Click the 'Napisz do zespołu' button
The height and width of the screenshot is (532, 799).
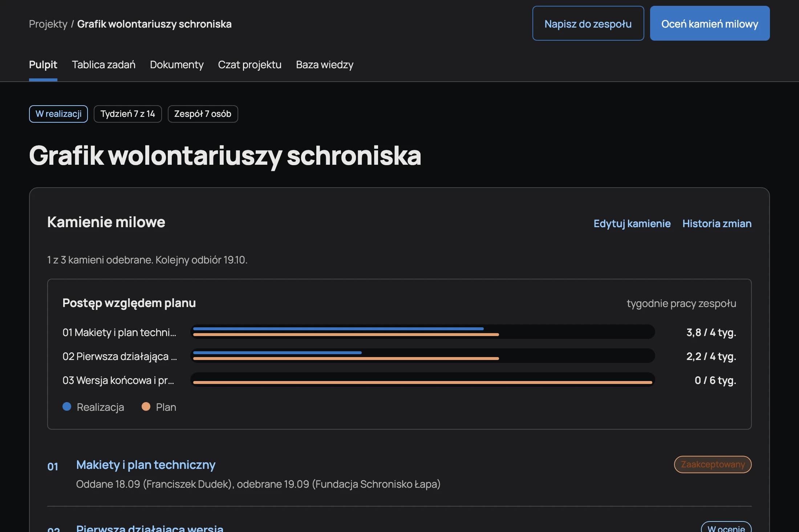[588, 23]
